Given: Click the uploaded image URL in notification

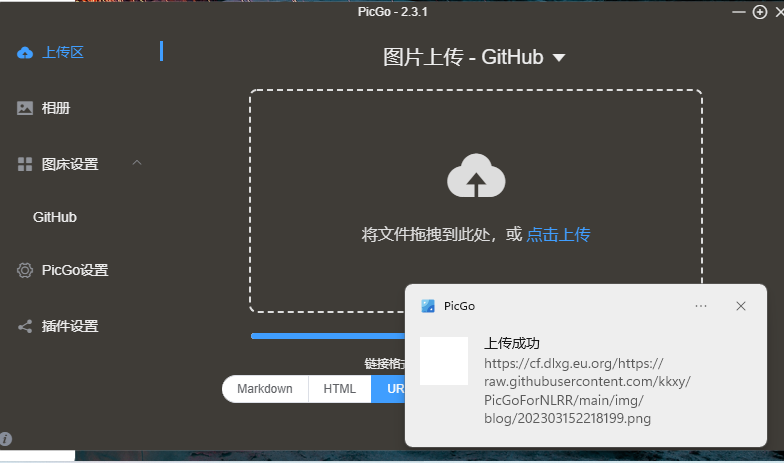Looking at the screenshot, I should point(588,391).
